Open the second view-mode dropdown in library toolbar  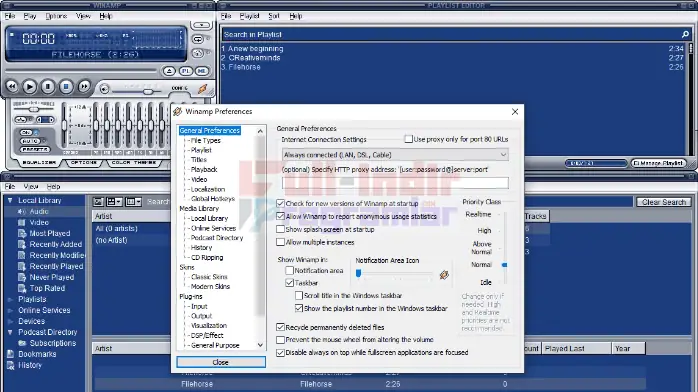pos(114,202)
